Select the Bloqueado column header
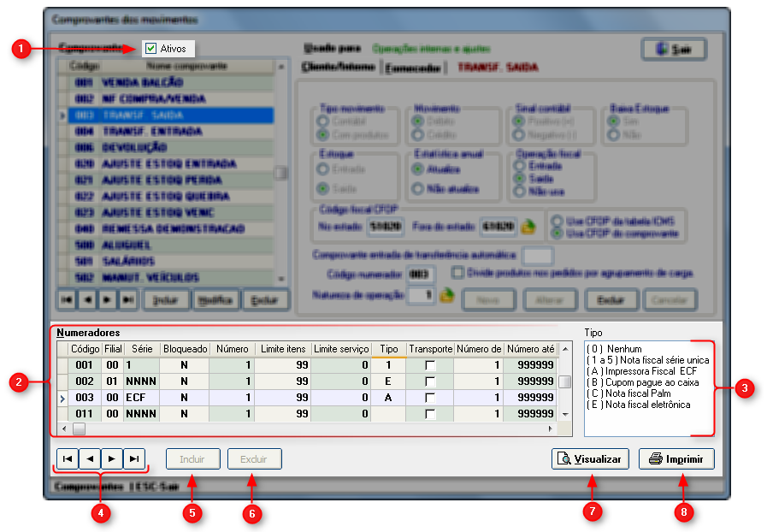Image resolution: width=767 pixels, height=532 pixels. click(185, 349)
